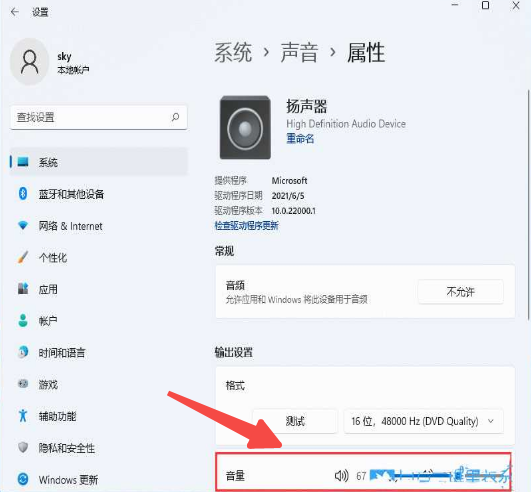Viewport: 531px width, 492px height.
Task: Navigate to 声音 breadcrumb
Action: click(299, 52)
